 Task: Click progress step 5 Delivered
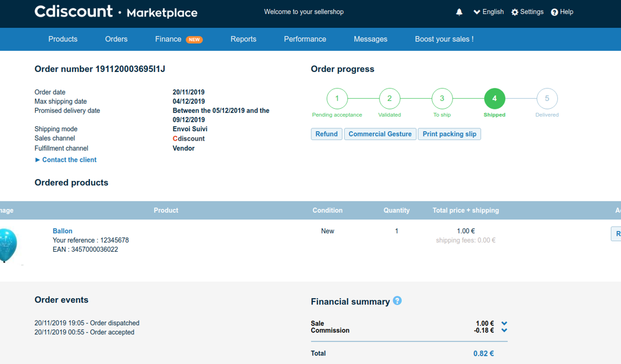pyautogui.click(x=547, y=98)
